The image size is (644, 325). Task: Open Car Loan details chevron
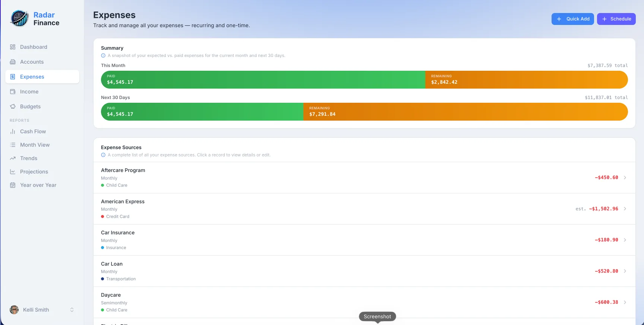[x=625, y=271]
